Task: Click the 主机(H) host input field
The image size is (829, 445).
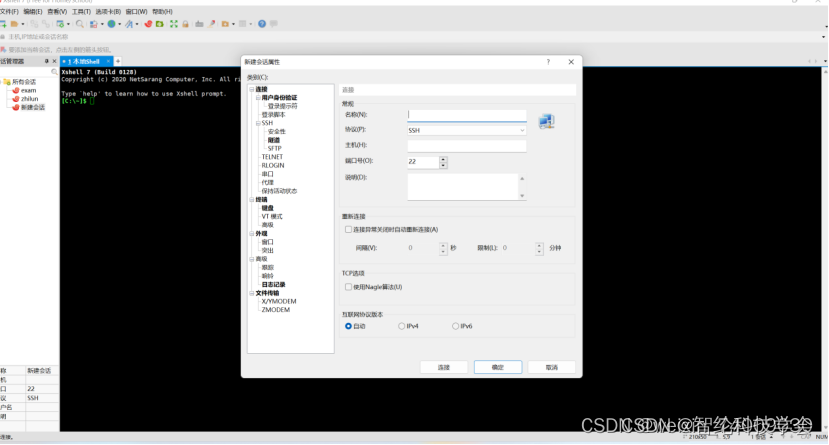Action: 467,146
